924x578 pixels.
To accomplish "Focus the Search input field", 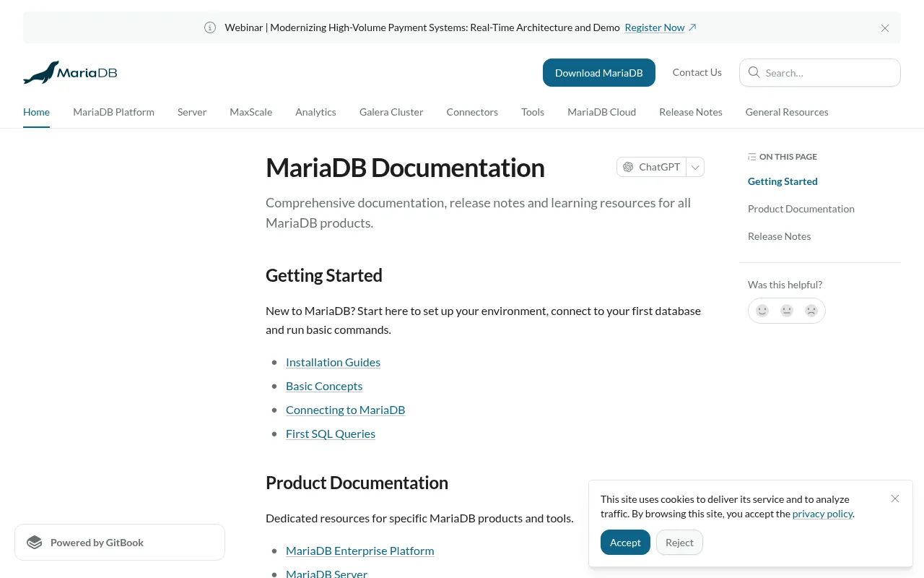I will point(820,72).
